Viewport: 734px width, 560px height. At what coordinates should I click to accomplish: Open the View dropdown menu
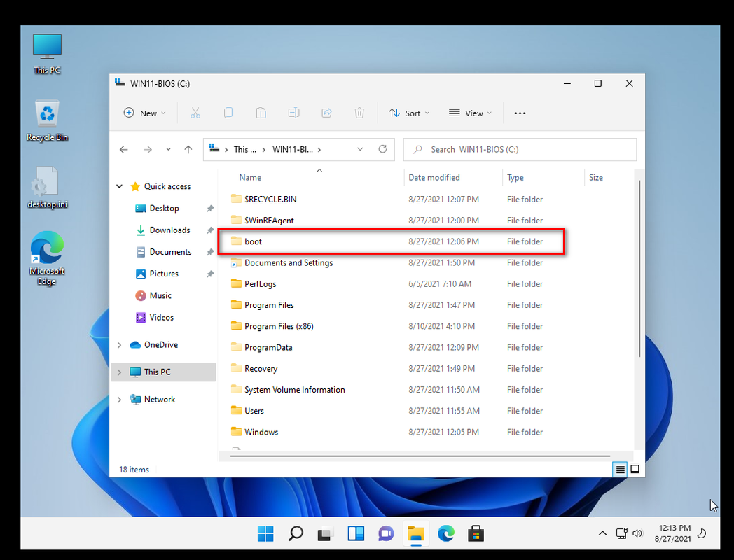coord(470,113)
